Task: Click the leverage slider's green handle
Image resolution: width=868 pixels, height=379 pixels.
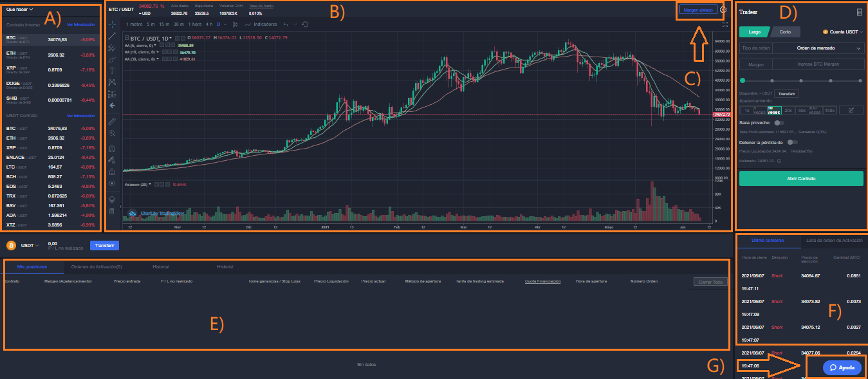Action: click(x=743, y=80)
